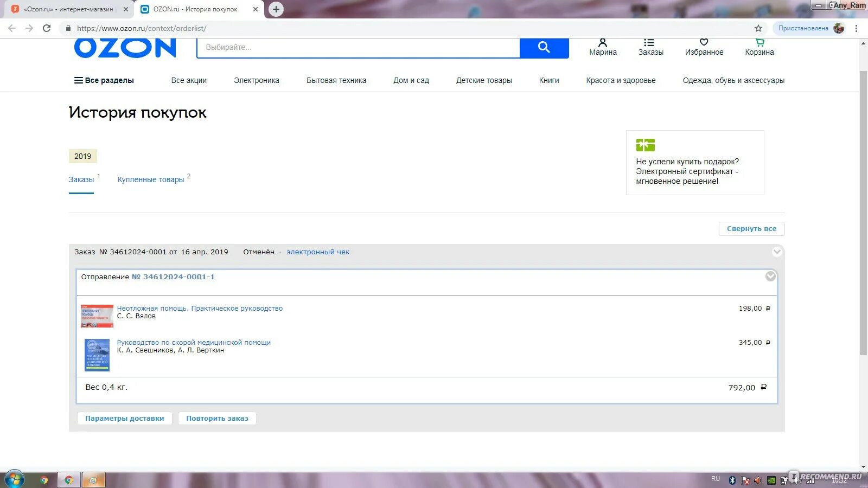Click Параметры доставки button
The image size is (868, 488).
tap(124, 419)
